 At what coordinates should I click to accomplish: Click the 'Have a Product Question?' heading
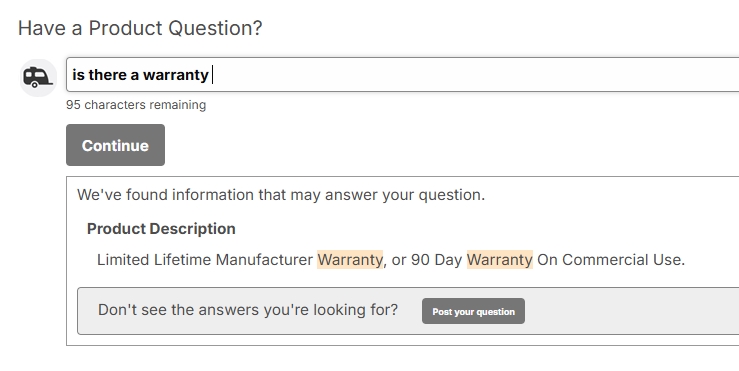tap(140, 28)
